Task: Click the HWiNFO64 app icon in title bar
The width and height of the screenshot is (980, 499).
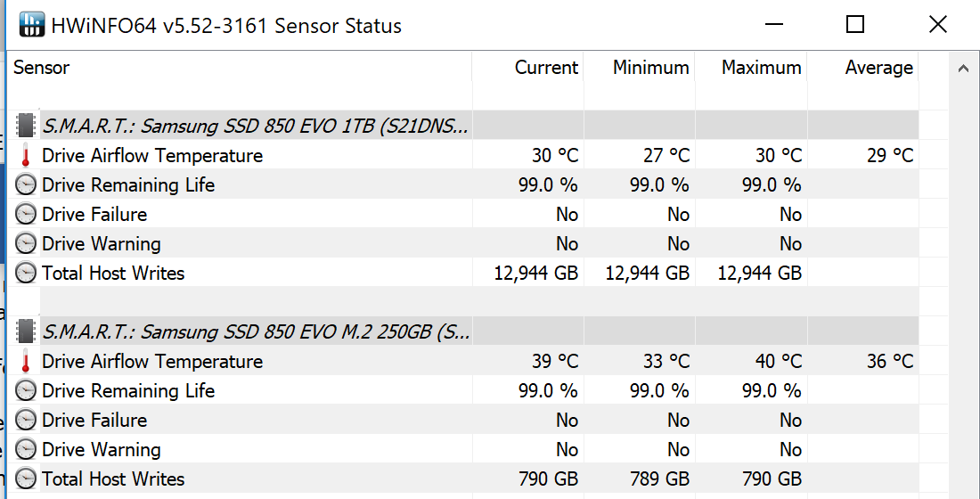Action: (32, 25)
